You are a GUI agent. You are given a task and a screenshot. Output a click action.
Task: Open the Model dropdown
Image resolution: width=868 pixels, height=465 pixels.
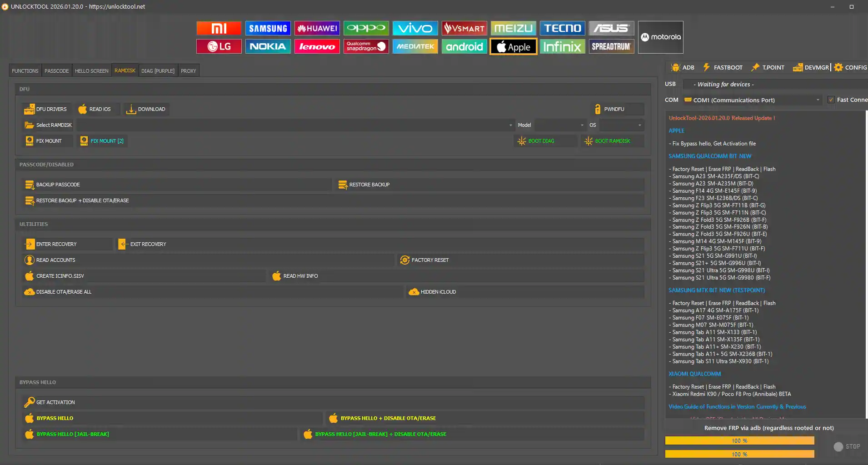click(582, 125)
